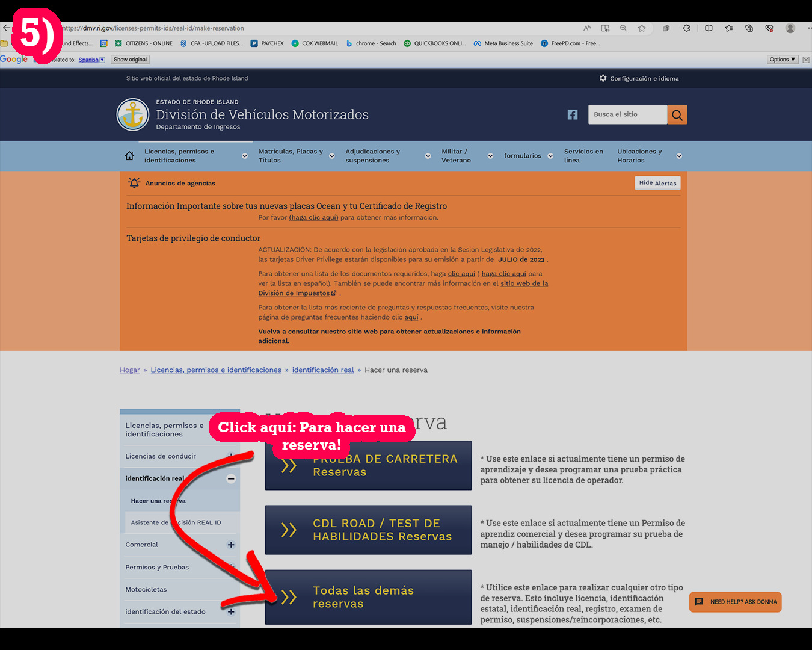Click Licencias, permisos e identificaciones breadcrumb
The image size is (812, 650).
(x=216, y=370)
